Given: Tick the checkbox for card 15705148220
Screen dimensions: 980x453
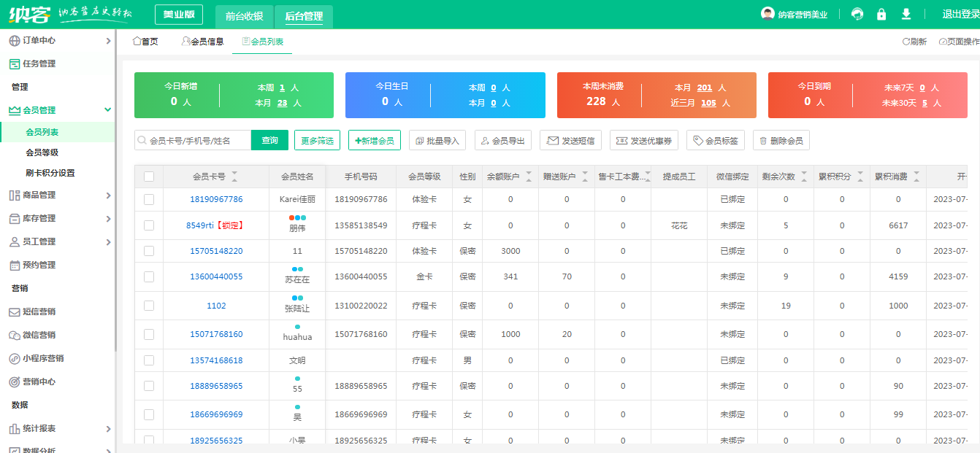Looking at the screenshot, I should [149, 251].
